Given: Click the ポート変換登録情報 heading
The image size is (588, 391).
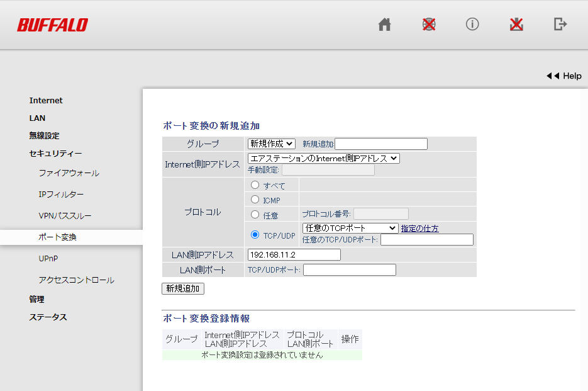Looking at the screenshot, I should 206,319.
